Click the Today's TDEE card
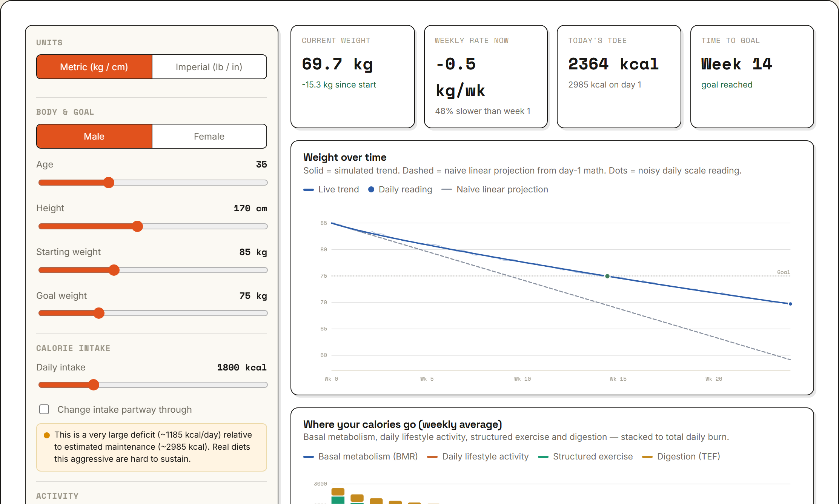This screenshot has height=504, width=839. pos(619,77)
